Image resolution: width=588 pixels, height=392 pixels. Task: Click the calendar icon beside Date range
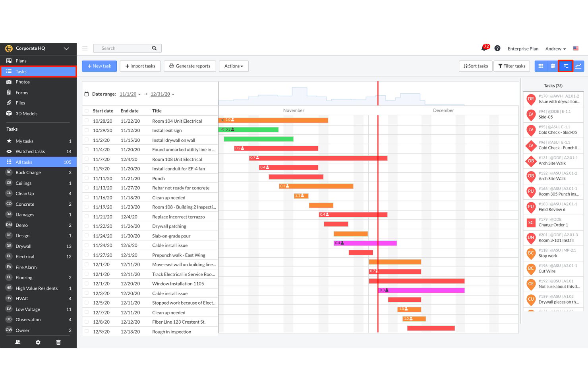[87, 94]
